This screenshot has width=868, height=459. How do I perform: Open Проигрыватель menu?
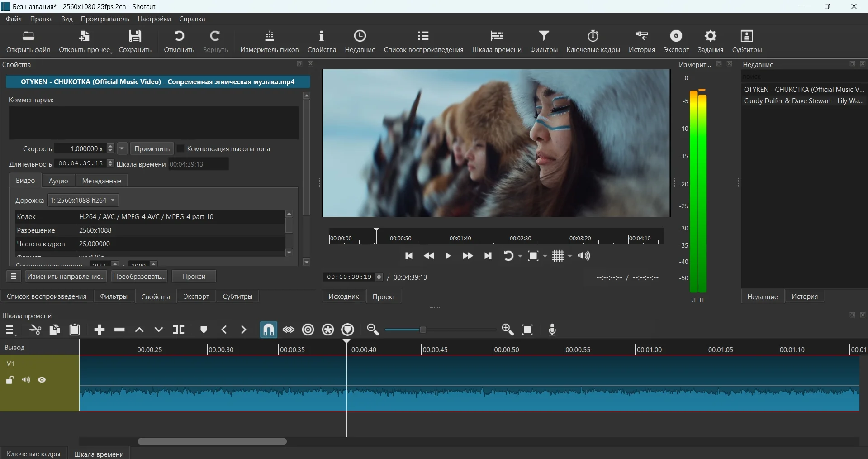pyautogui.click(x=105, y=19)
